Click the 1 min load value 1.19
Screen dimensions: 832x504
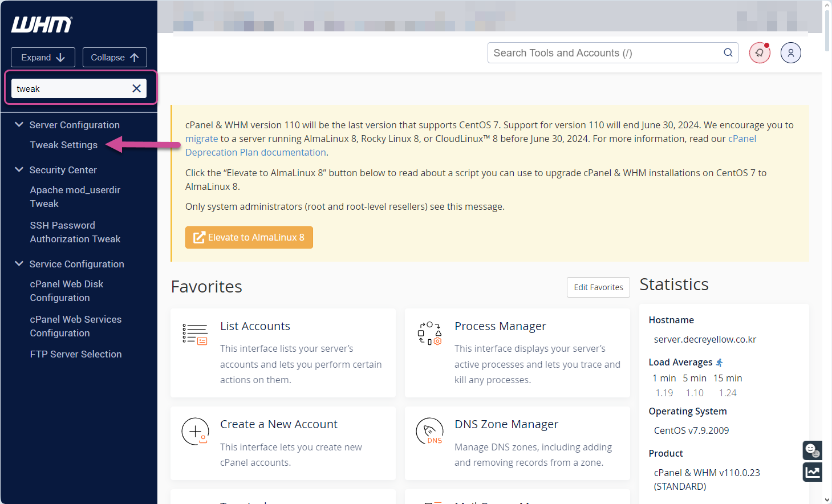pos(664,393)
